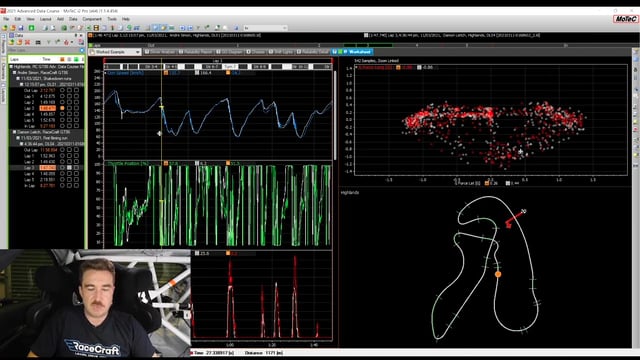The image size is (640, 360).
Task: Tick overlay checkbox for Andre Simon Lap 4
Action: point(69,114)
